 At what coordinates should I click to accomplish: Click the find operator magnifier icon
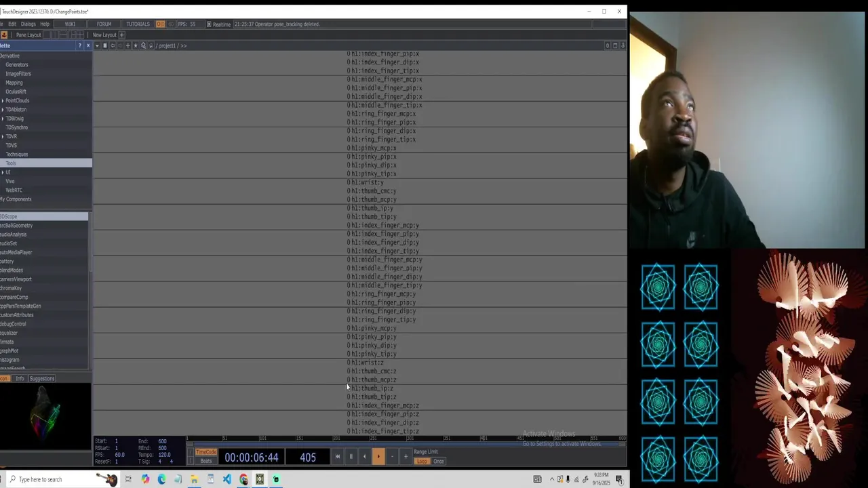pos(143,45)
